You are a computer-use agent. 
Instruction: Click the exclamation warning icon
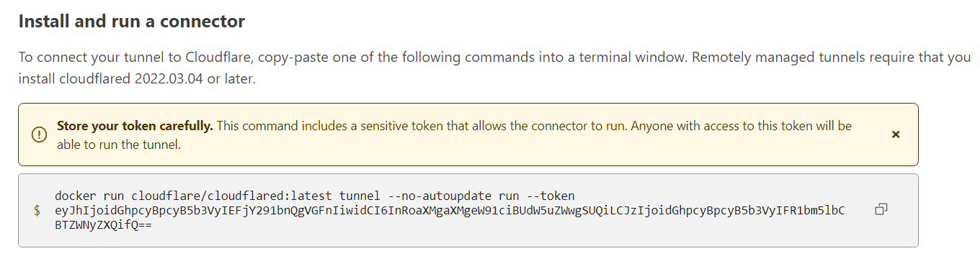click(x=38, y=135)
